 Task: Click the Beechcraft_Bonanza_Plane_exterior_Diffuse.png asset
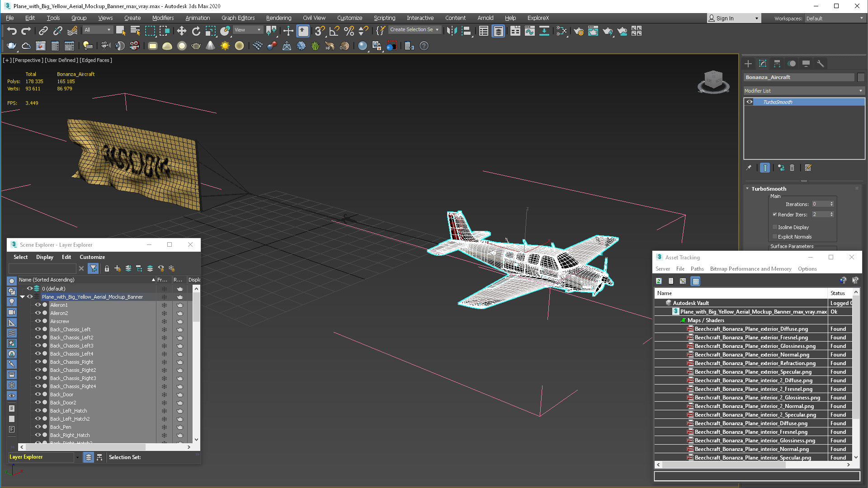tap(752, 328)
